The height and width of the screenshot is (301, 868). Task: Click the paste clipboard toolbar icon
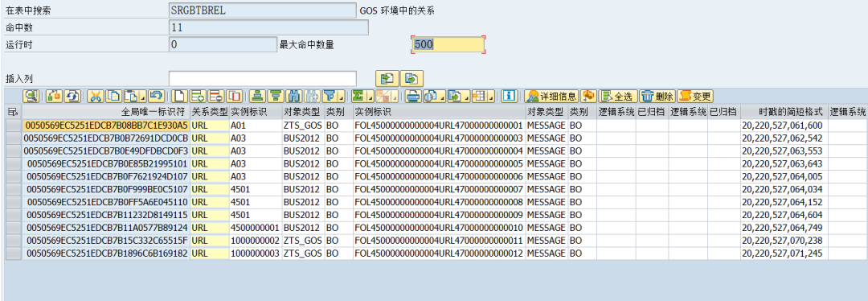pyautogui.click(x=131, y=96)
